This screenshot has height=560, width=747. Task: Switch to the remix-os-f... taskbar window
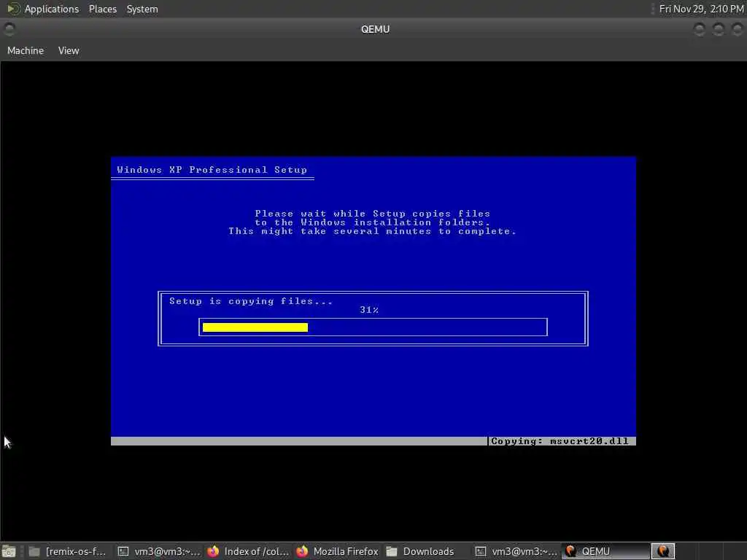pos(67,551)
